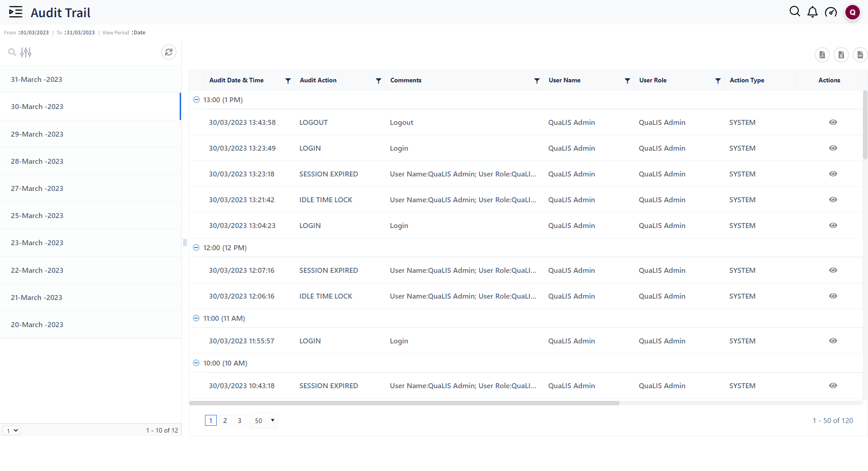
Task: View details of 11:55:57 LOGIN entry
Action: pyautogui.click(x=833, y=341)
